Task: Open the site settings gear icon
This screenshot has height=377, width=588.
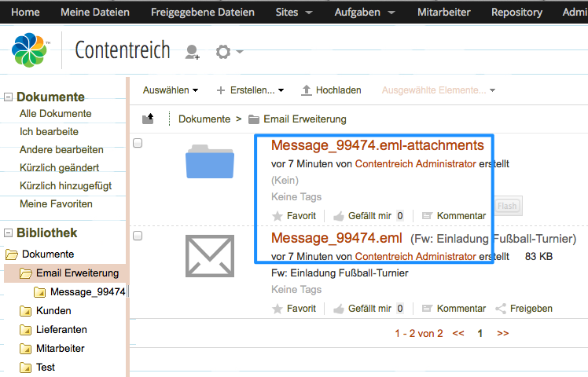Action: [223, 52]
